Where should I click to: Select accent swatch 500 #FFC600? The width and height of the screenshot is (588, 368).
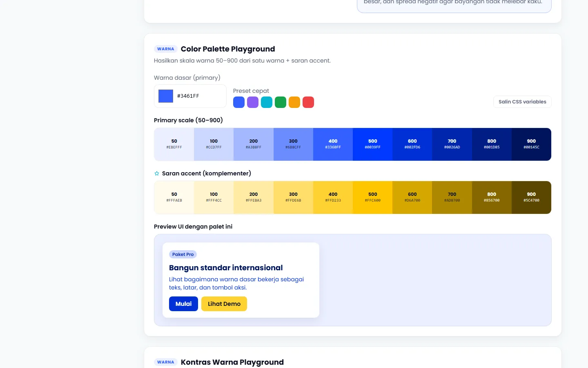[372, 197]
